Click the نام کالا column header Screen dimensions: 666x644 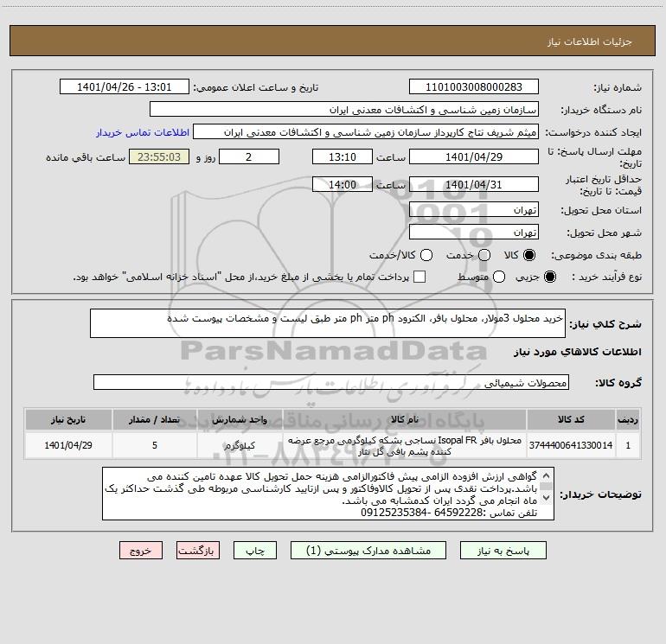click(x=405, y=419)
